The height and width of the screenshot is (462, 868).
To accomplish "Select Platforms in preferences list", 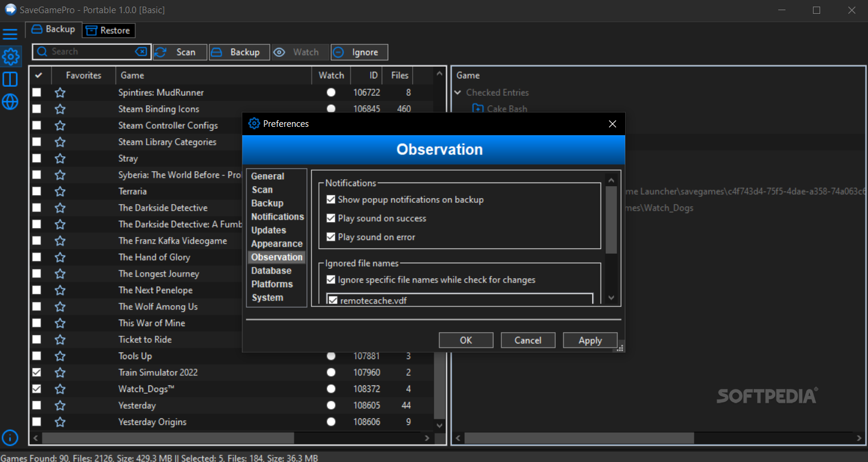I will click(x=272, y=284).
